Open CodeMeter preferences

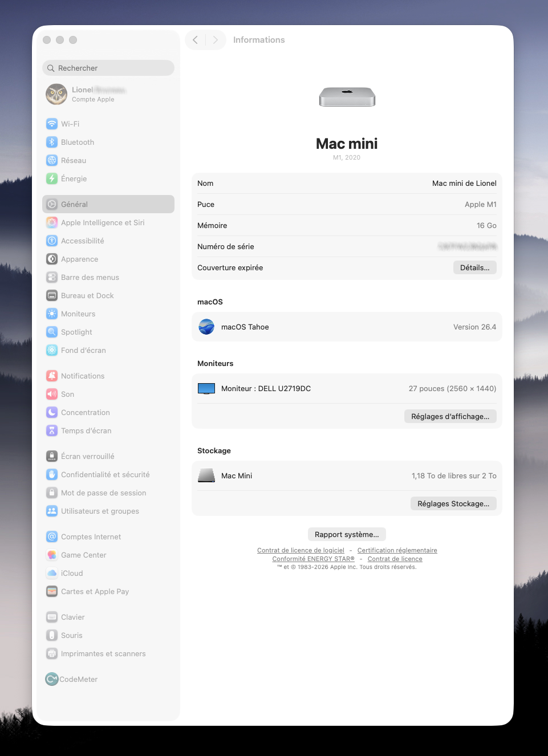[78, 679]
